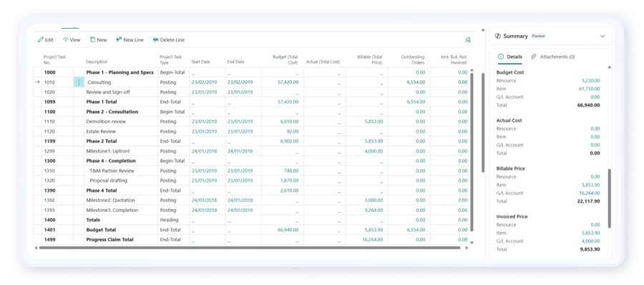Open Budget Cost Resource value 5,230.00
Image resolution: width=644 pixels, height=285 pixels.
(x=590, y=81)
